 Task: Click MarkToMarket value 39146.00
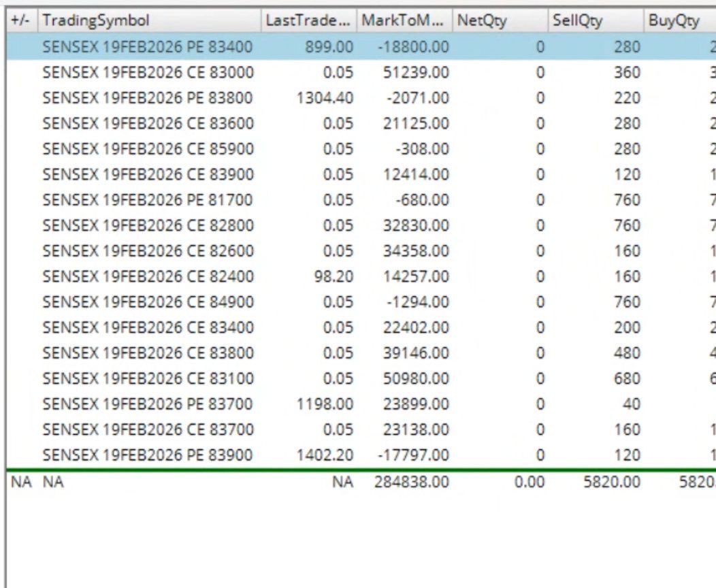pos(416,353)
